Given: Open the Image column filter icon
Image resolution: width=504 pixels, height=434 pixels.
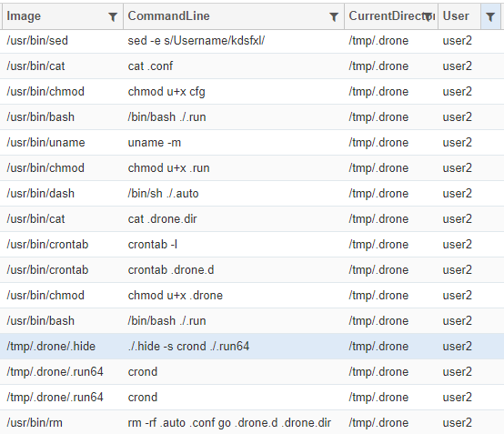Looking at the screenshot, I should 113,16.
